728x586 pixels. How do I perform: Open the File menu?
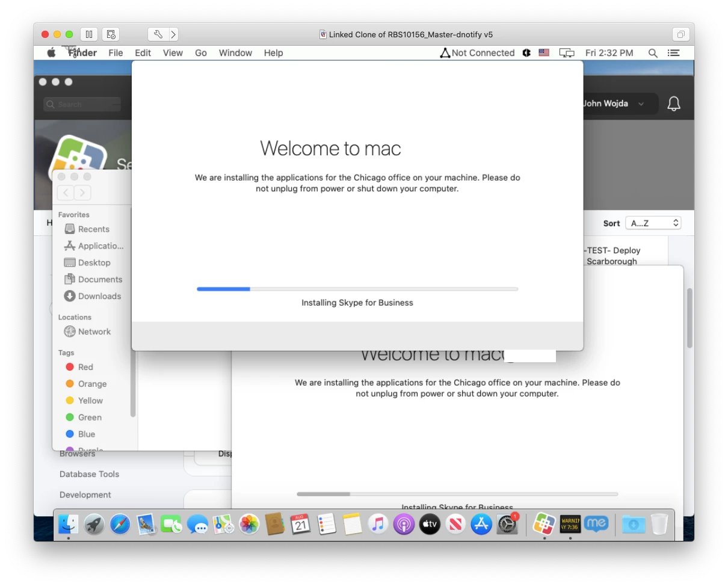(116, 53)
